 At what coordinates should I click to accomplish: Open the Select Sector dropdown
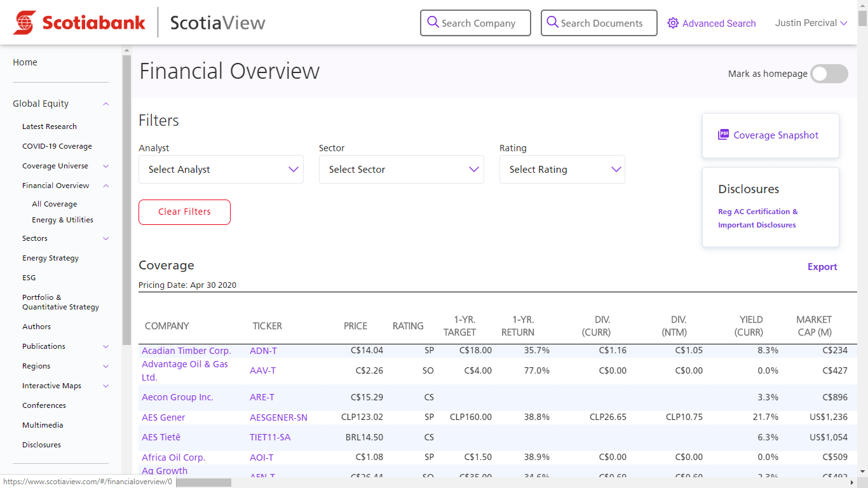401,169
